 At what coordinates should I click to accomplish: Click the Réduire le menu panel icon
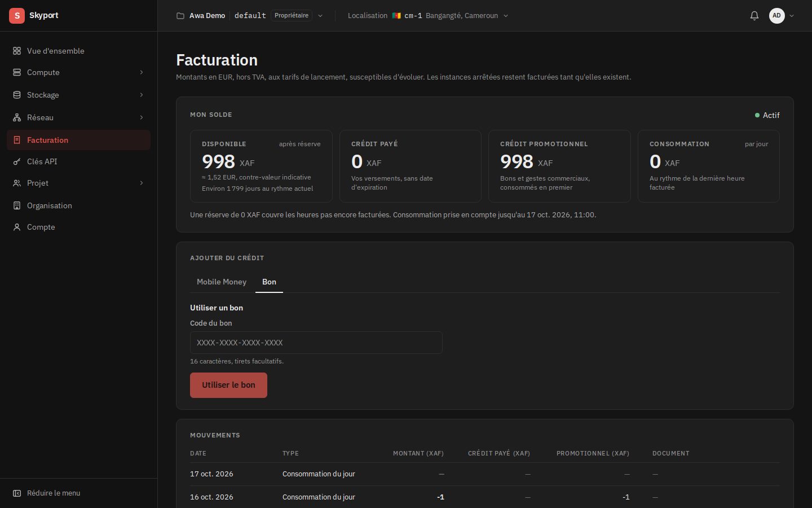point(17,493)
